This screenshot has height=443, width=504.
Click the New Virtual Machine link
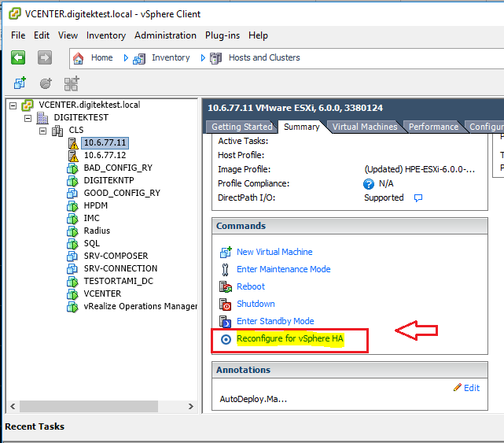[x=274, y=252]
